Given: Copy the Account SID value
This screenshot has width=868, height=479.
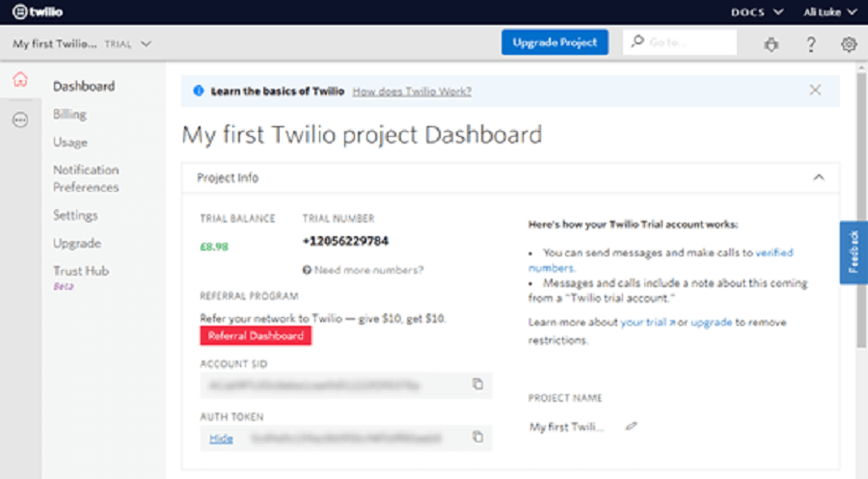Looking at the screenshot, I should click(477, 384).
